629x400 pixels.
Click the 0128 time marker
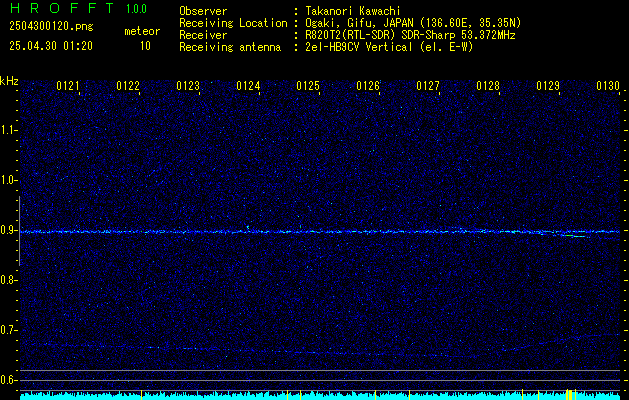click(488, 86)
